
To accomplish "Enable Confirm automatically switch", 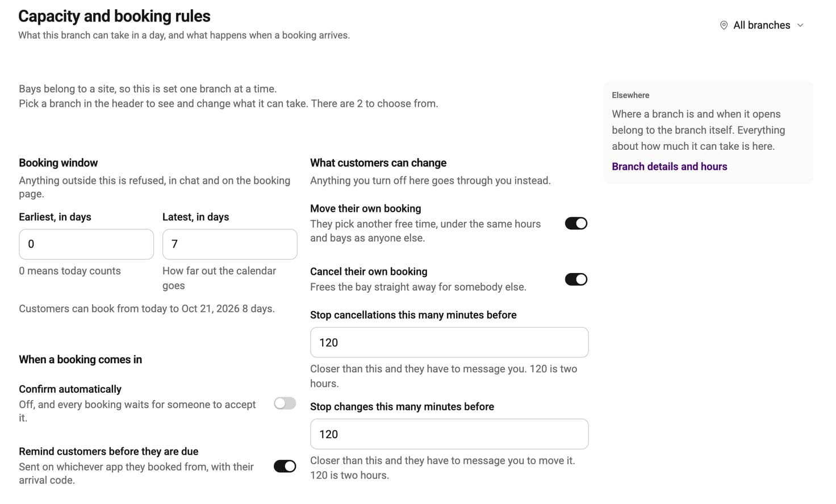I will pos(285,404).
